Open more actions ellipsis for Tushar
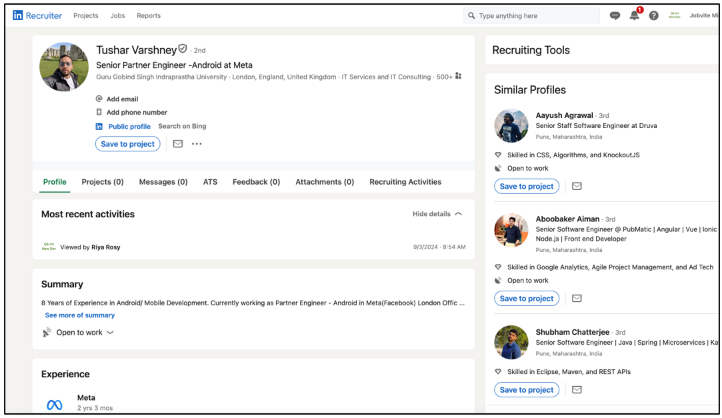Image resolution: width=722 pixels, height=418 pixels. click(x=197, y=144)
